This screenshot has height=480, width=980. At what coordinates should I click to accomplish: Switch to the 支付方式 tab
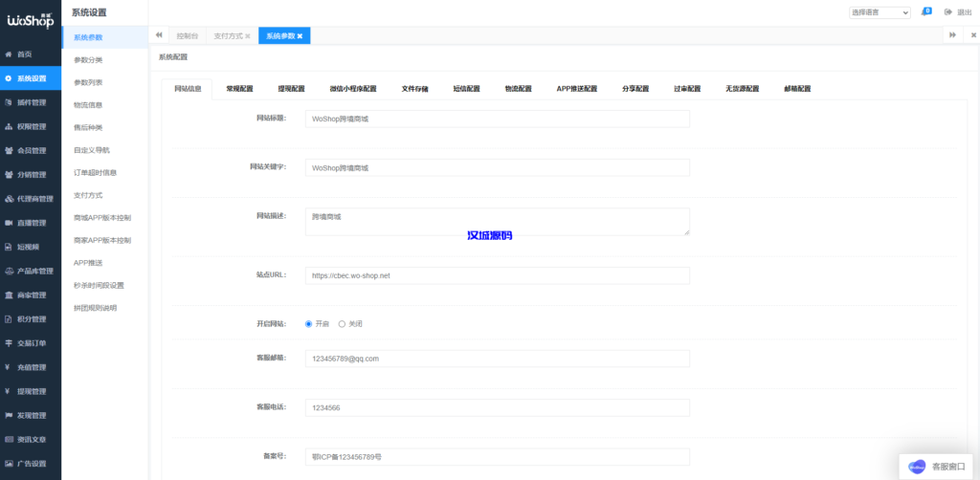[x=228, y=36]
